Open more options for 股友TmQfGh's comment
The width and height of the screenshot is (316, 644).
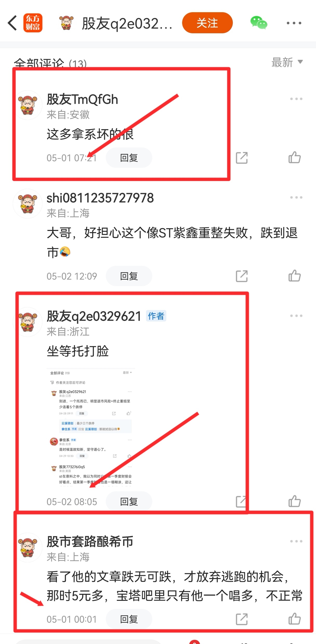296,99
